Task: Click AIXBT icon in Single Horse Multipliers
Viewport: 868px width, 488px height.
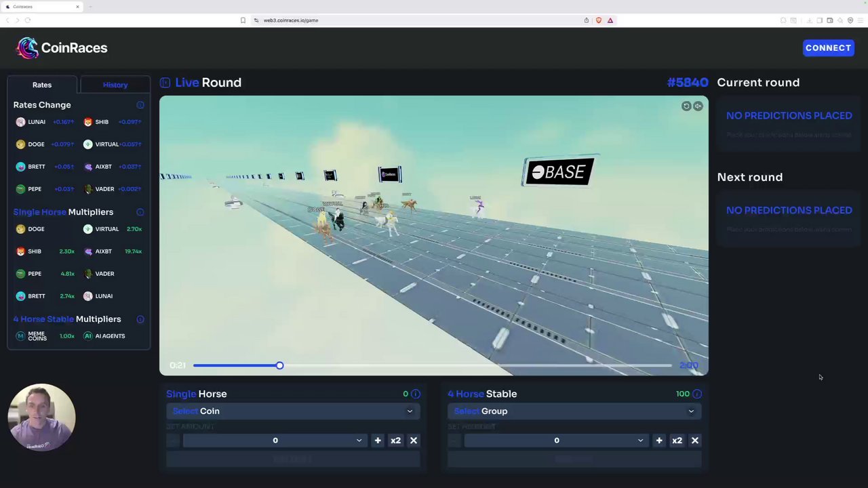Action: click(87, 251)
